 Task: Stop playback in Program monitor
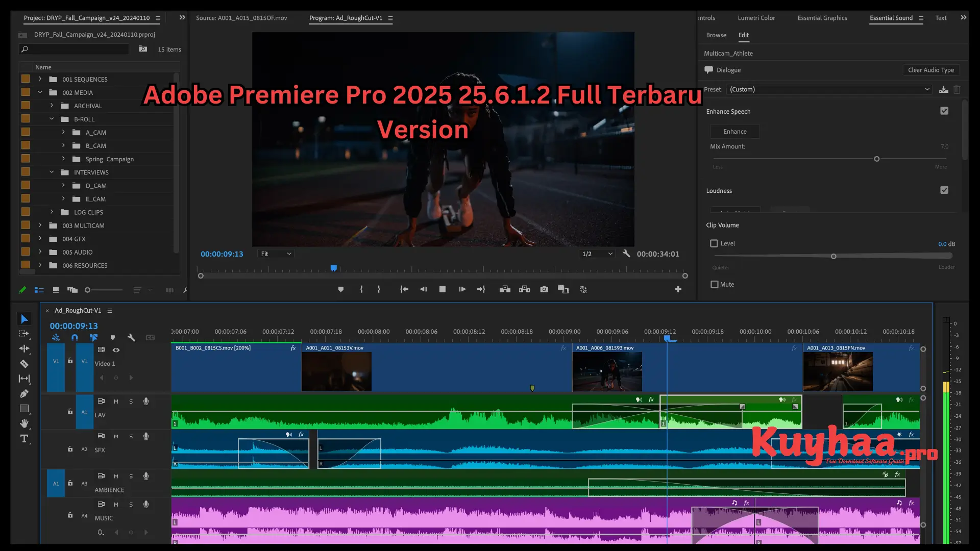[443, 289]
